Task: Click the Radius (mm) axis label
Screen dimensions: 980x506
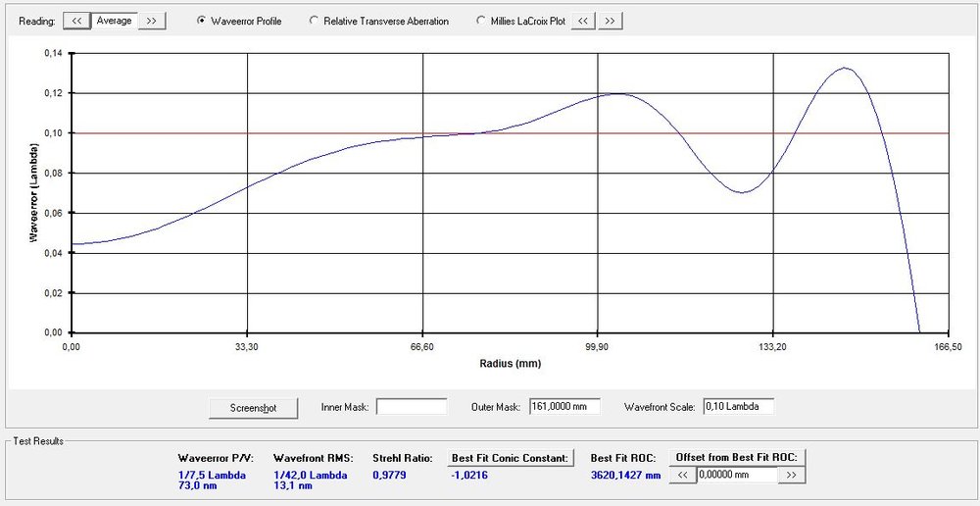Action: coord(510,364)
